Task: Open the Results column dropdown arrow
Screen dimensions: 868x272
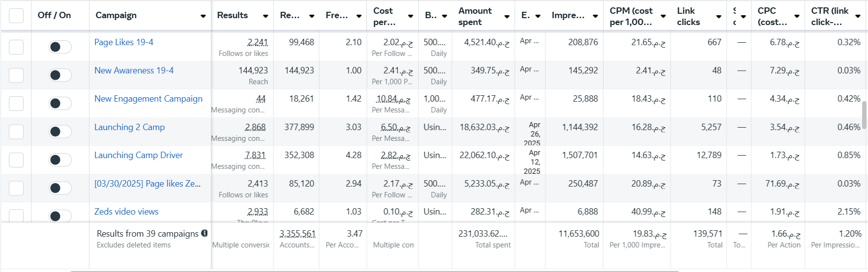Action: click(265, 16)
